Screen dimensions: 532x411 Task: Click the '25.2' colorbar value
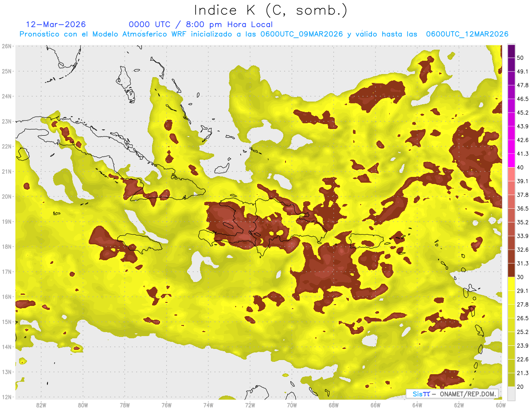(x=523, y=332)
